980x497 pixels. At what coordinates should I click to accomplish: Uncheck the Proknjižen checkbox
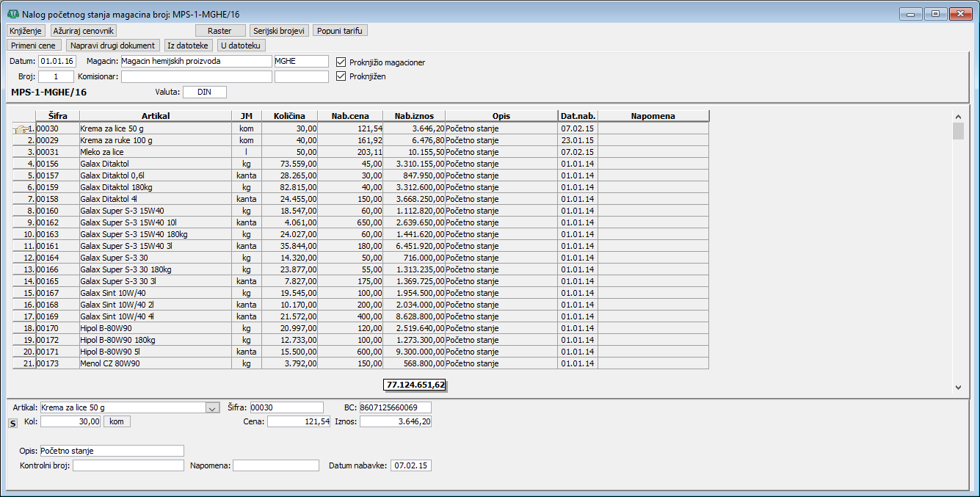[341, 76]
